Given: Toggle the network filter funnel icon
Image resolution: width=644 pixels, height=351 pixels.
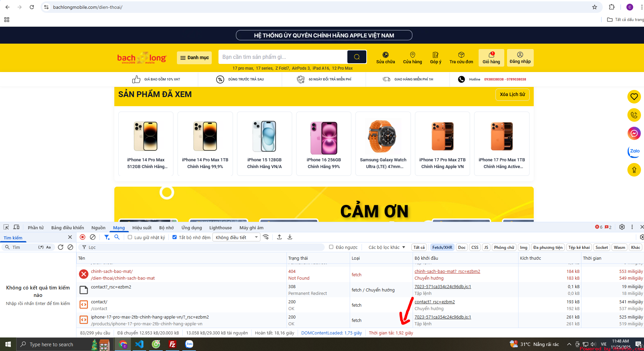Looking at the screenshot, I should point(107,237).
